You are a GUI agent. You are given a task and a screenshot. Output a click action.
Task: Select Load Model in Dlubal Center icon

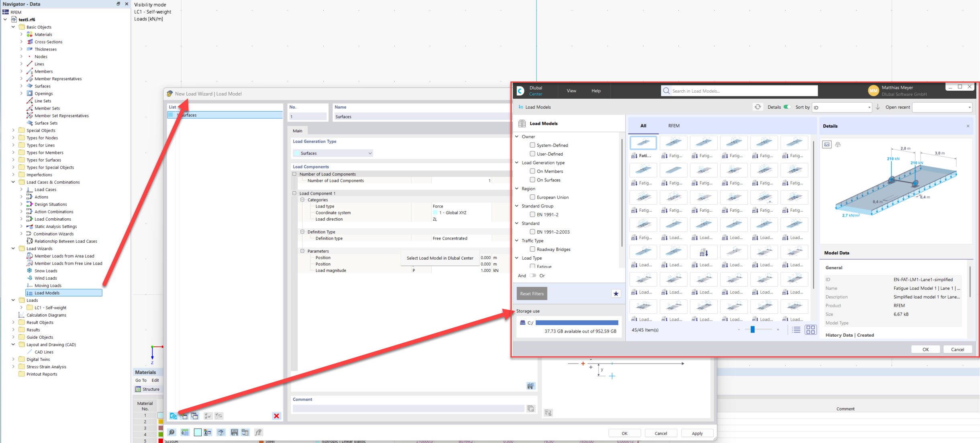point(174,416)
